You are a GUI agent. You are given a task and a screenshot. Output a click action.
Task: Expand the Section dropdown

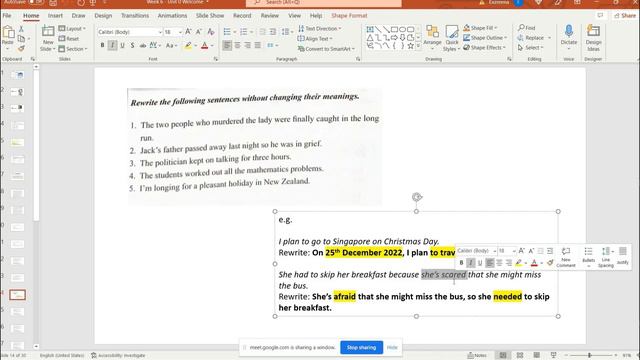(73, 49)
